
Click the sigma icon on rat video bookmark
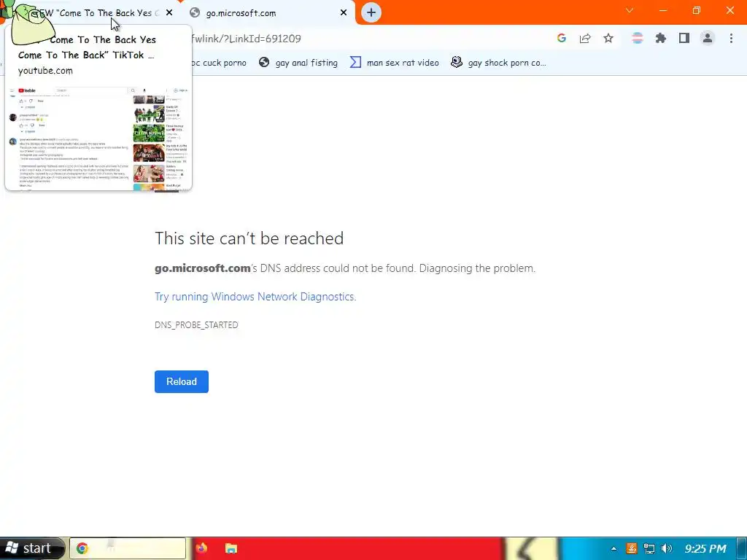(355, 63)
